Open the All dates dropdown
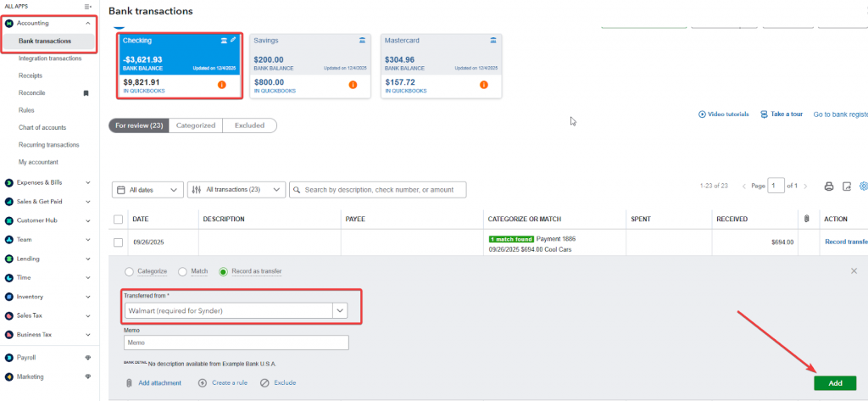Image resolution: width=868 pixels, height=401 pixels. (147, 190)
